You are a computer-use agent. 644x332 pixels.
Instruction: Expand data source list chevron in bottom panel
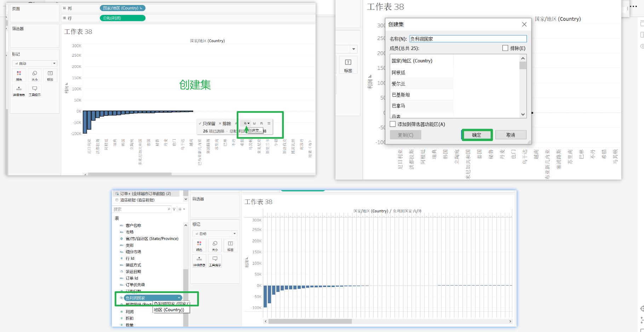click(185, 199)
